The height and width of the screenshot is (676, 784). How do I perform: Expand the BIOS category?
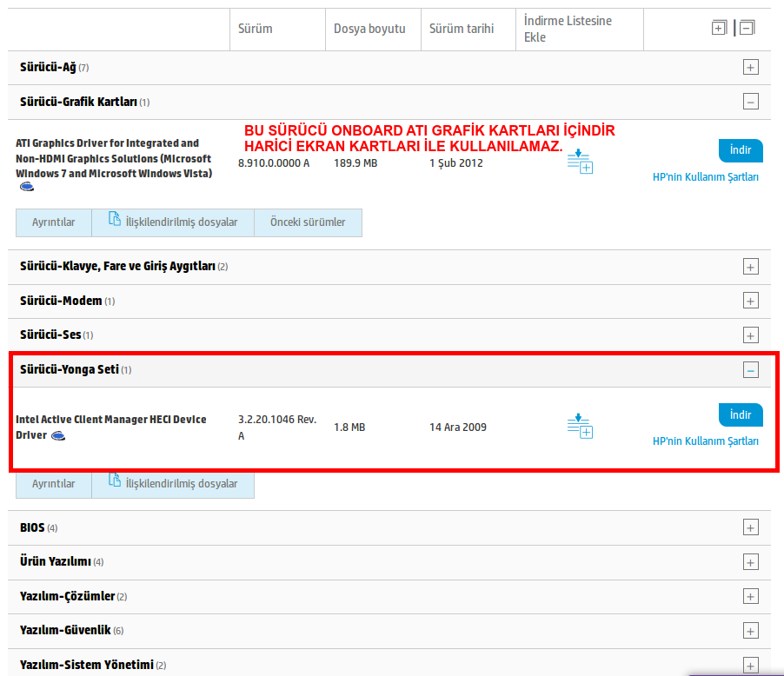point(750,527)
